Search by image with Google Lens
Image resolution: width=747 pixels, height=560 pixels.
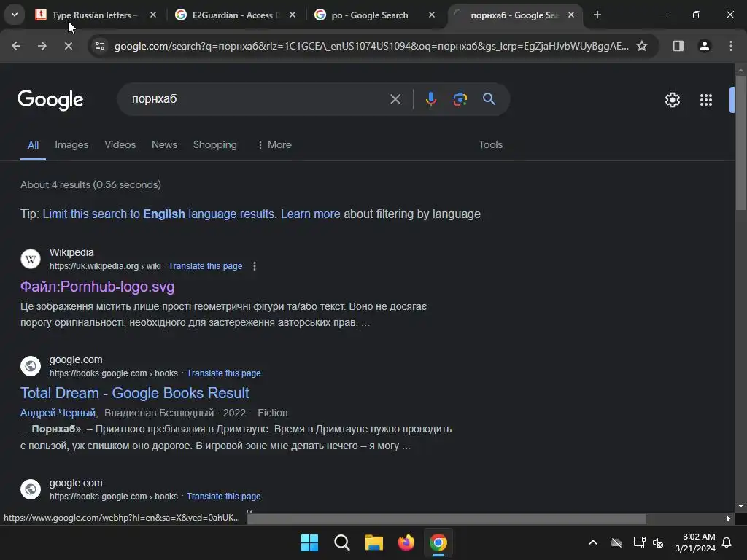click(460, 99)
